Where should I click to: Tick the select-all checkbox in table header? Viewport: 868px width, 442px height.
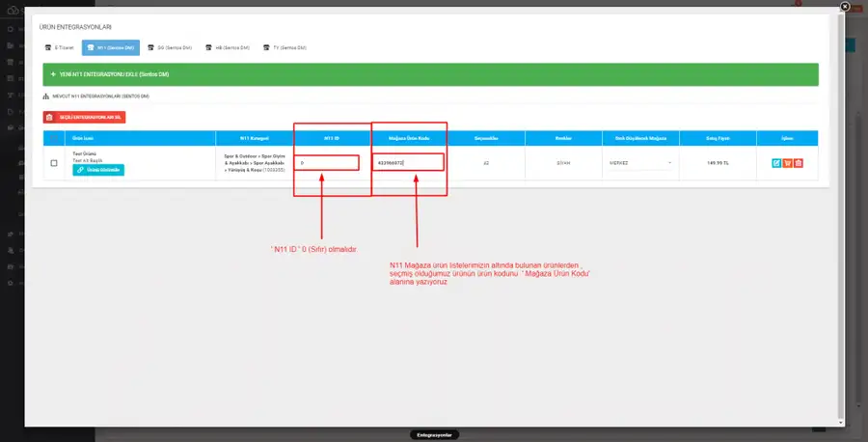pos(54,138)
